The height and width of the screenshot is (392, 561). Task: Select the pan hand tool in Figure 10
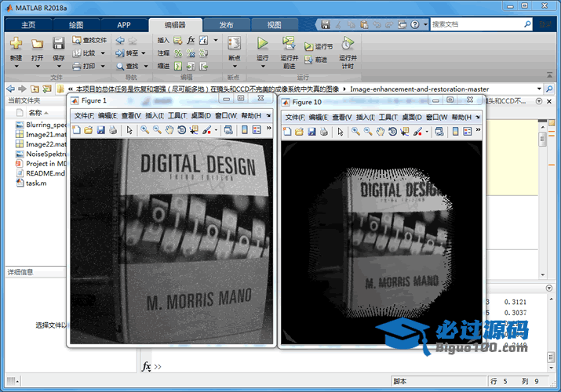pos(380,132)
